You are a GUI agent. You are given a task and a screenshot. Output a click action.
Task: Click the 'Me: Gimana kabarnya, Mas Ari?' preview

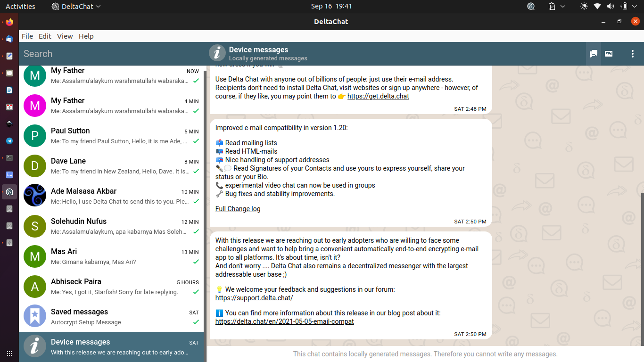pyautogui.click(x=93, y=262)
